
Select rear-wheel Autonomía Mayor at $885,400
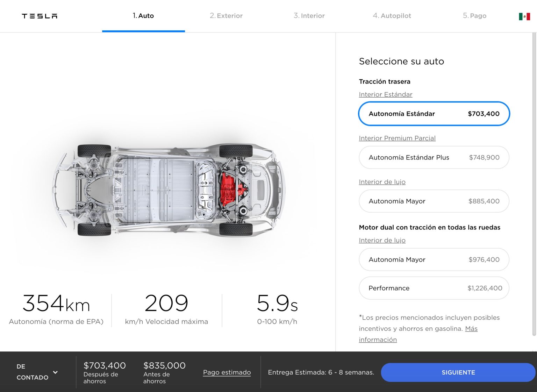[x=434, y=201]
